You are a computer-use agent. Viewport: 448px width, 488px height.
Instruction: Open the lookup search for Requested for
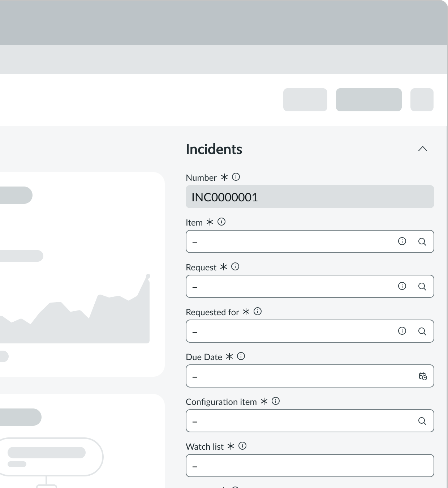[x=422, y=331]
